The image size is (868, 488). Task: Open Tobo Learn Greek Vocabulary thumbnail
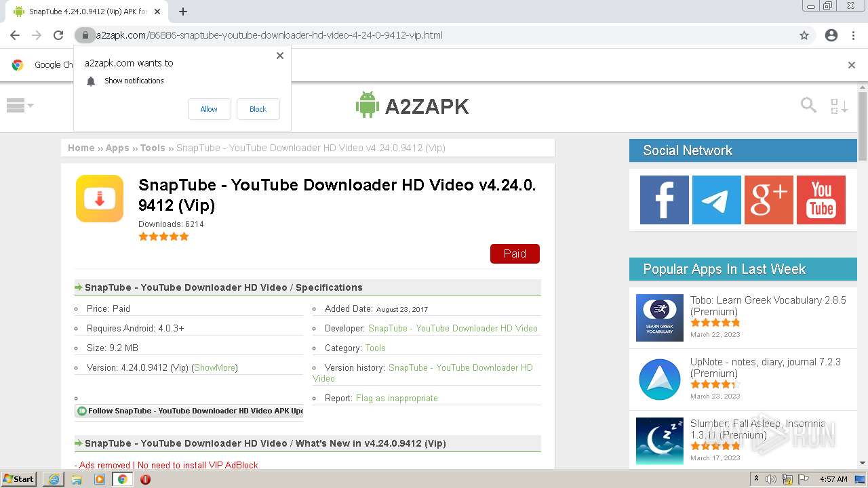coord(660,318)
